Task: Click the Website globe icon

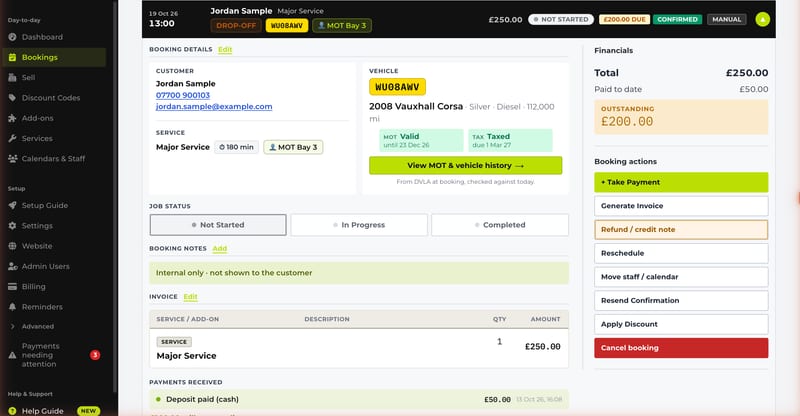Action: [x=13, y=246]
